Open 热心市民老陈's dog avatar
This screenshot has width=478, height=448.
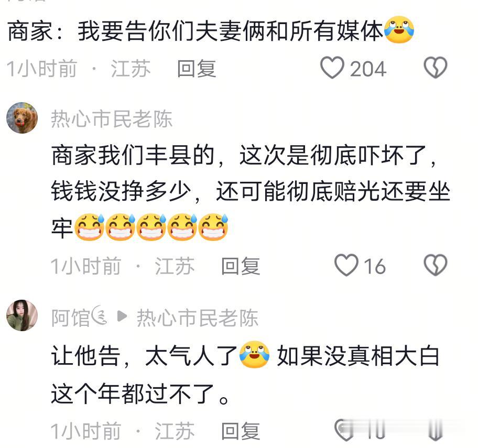22,118
